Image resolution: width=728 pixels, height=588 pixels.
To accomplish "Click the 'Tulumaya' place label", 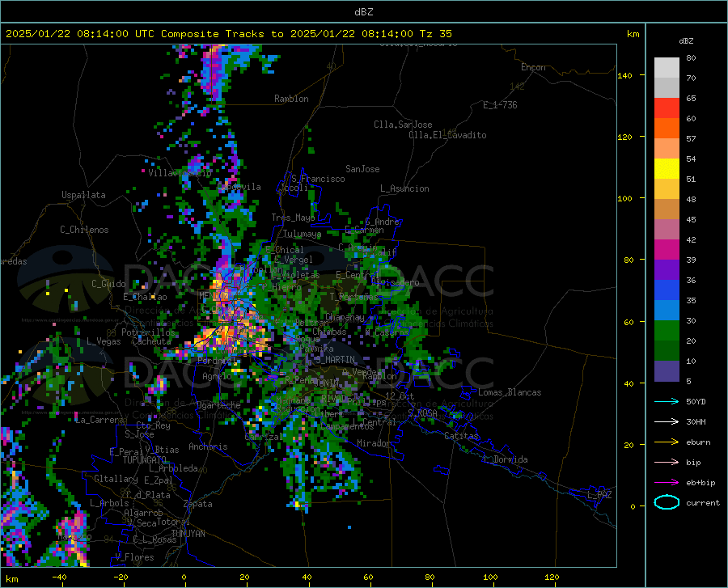I will pyautogui.click(x=302, y=234).
